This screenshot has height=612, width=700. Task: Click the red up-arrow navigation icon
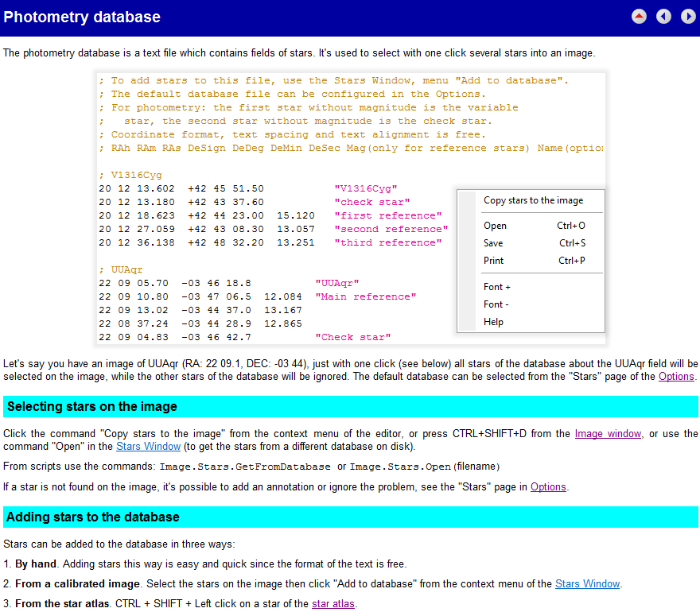click(639, 17)
